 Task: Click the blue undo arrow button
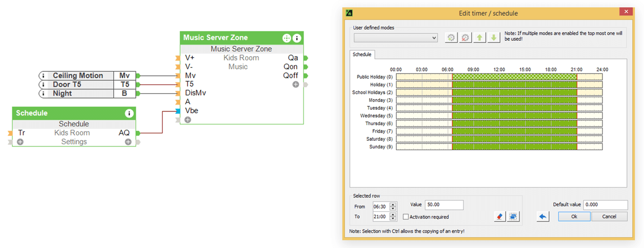click(543, 216)
